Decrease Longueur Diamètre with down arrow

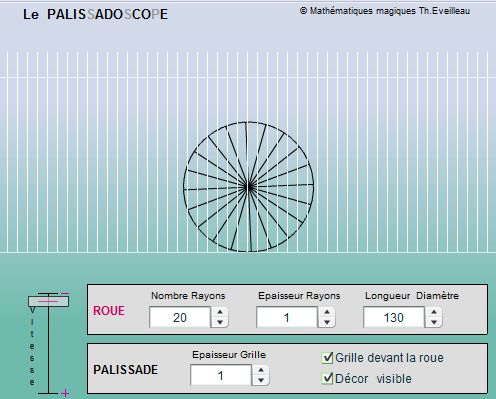[x=434, y=322]
